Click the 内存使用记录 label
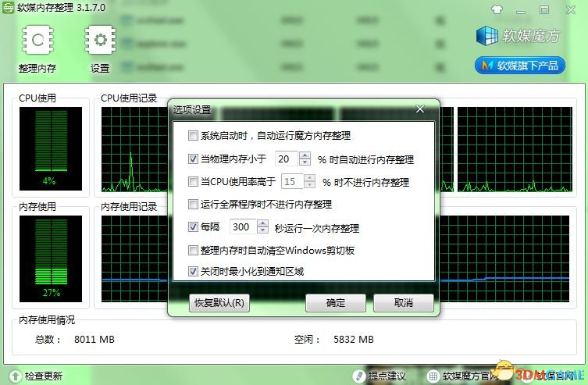The width and height of the screenshot is (588, 385). (x=129, y=207)
